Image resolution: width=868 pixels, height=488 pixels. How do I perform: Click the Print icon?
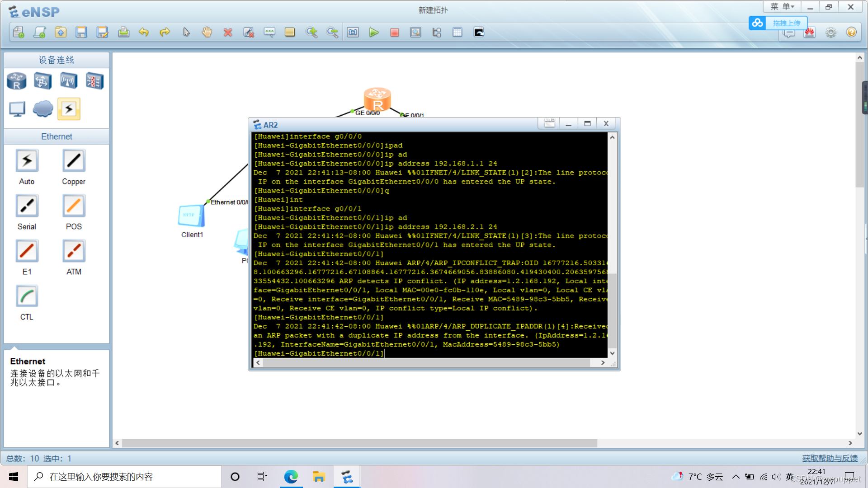pos(123,32)
